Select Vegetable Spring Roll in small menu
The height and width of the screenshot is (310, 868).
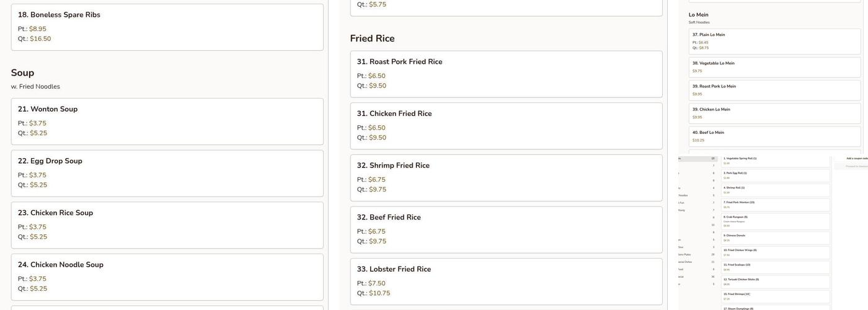click(x=775, y=161)
